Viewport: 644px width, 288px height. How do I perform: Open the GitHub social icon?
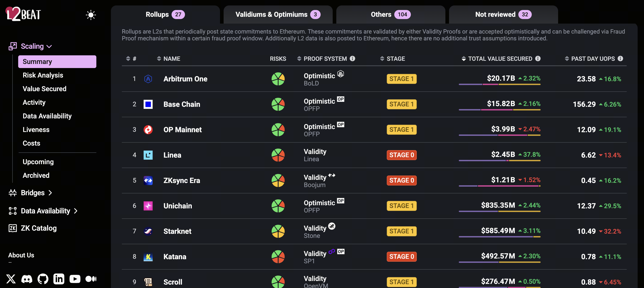43,279
